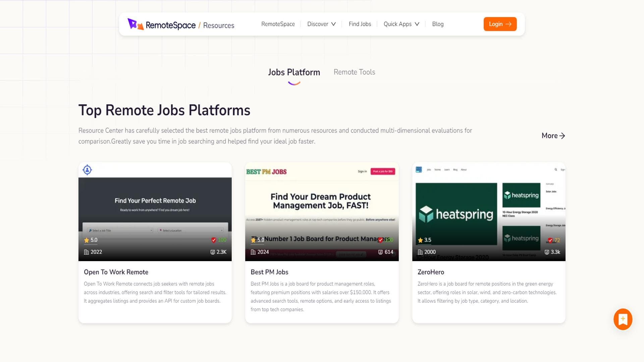This screenshot has height=362, width=644.
Task: Click the Open To Work Remote preview thumbnail
Action: coord(155,212)
